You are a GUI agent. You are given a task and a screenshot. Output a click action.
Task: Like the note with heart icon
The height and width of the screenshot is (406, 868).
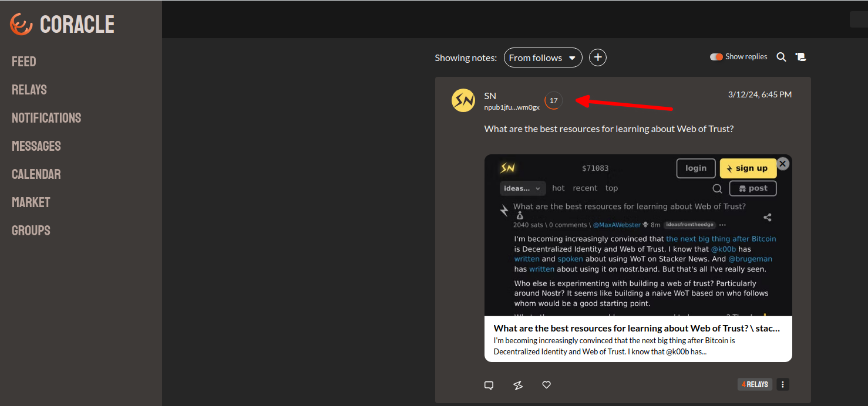tap(546, 385)
